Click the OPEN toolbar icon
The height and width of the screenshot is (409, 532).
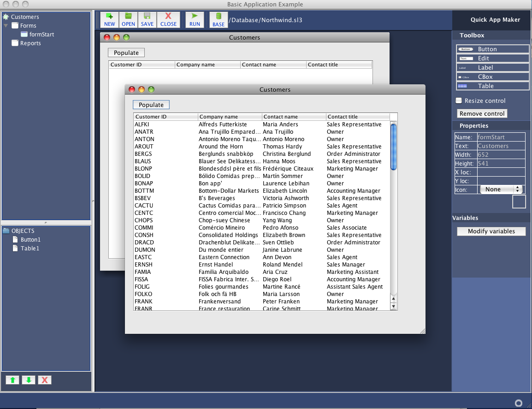click(x=128, y=20)
